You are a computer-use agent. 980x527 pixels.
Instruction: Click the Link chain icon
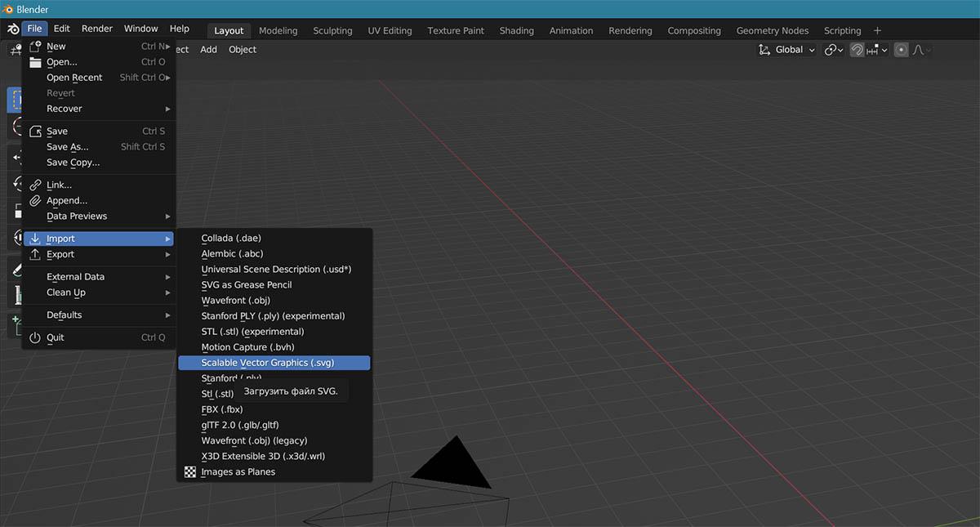click(35, 185)
